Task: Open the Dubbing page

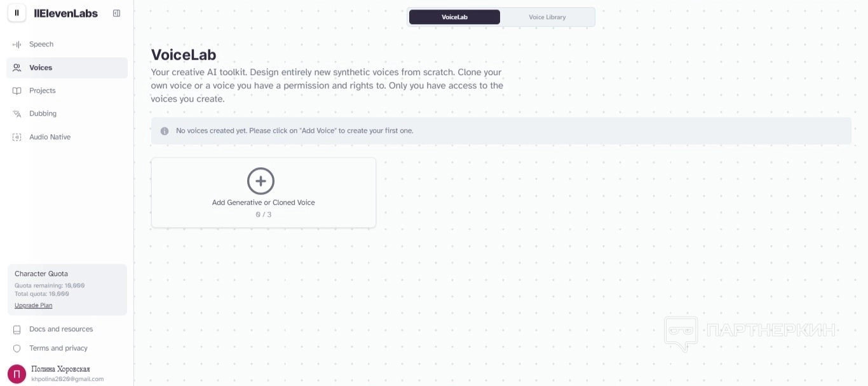Action: (x=43, y=114)
